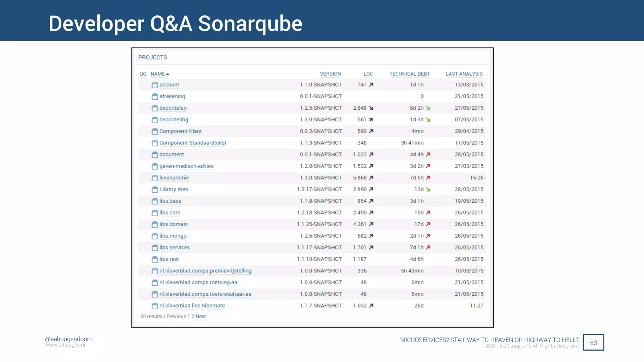Click the green debt trend arrow for beoordelen

pyautogui.click(x=428, y=108)
